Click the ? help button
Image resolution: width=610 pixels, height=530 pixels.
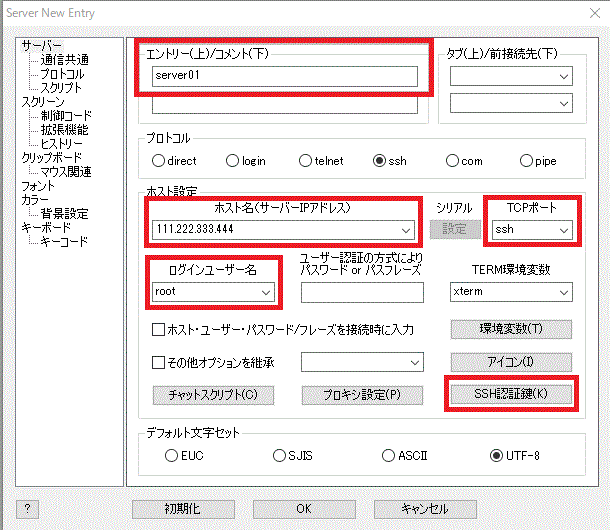click(x=27, y=509)
